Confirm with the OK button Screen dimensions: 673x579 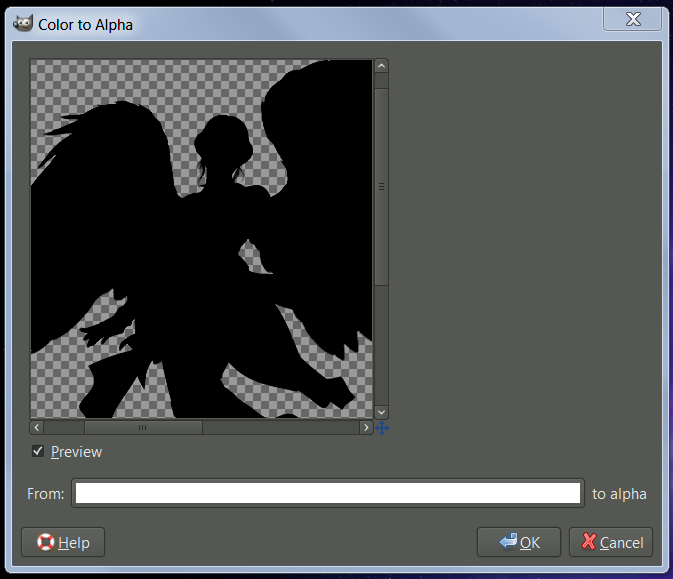pos(518,542)
